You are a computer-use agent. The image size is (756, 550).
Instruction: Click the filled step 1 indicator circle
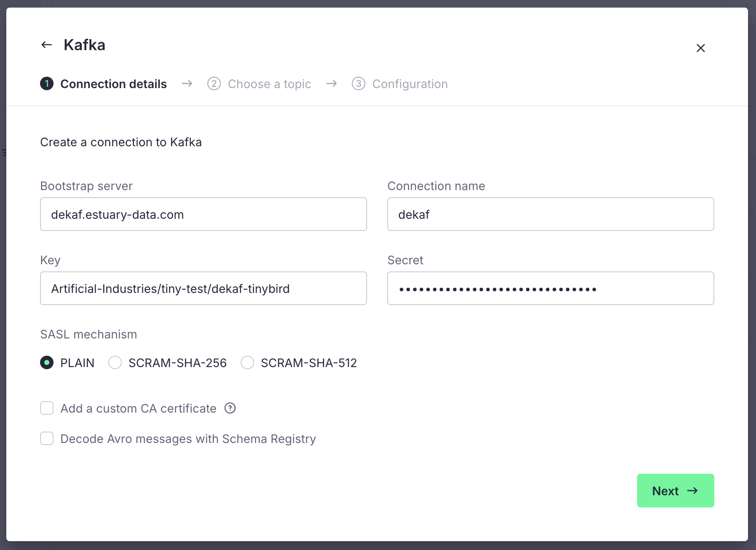[47, 84]
